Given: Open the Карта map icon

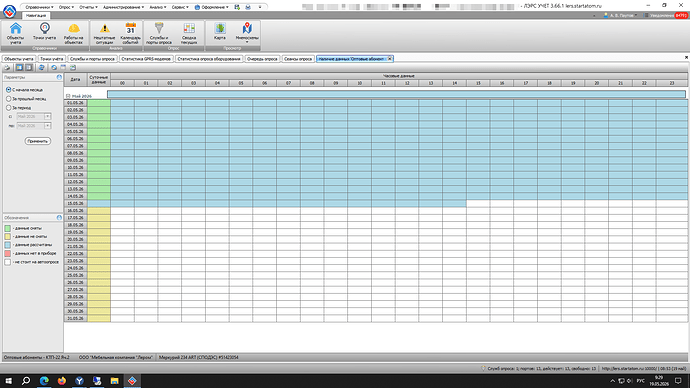Looking at the screenshot, I should tap(220, 32).
